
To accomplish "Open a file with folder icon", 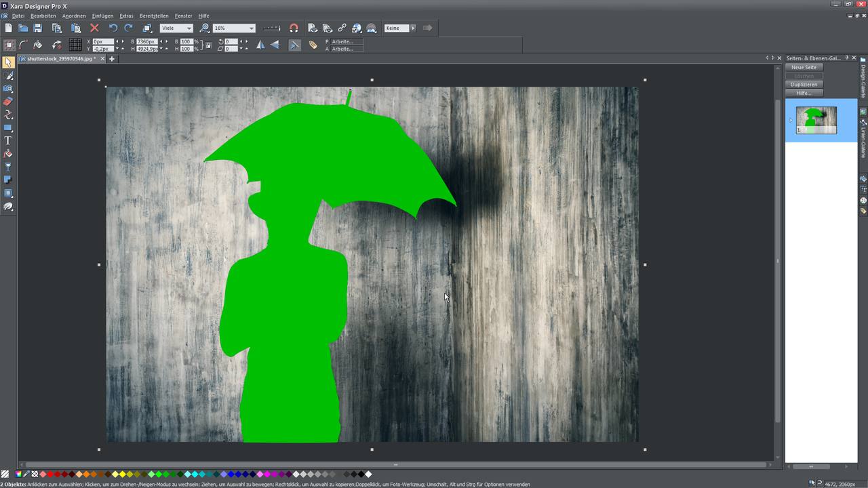I will coord(23,28).
